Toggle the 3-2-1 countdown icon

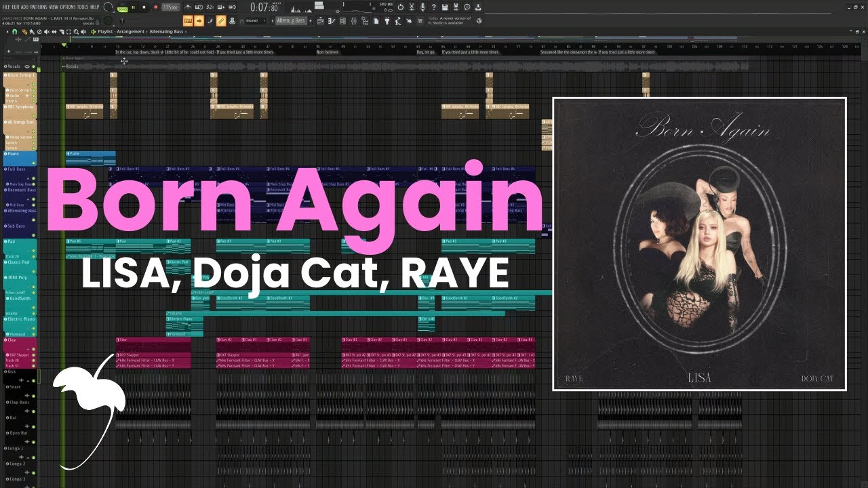[210, 7]
